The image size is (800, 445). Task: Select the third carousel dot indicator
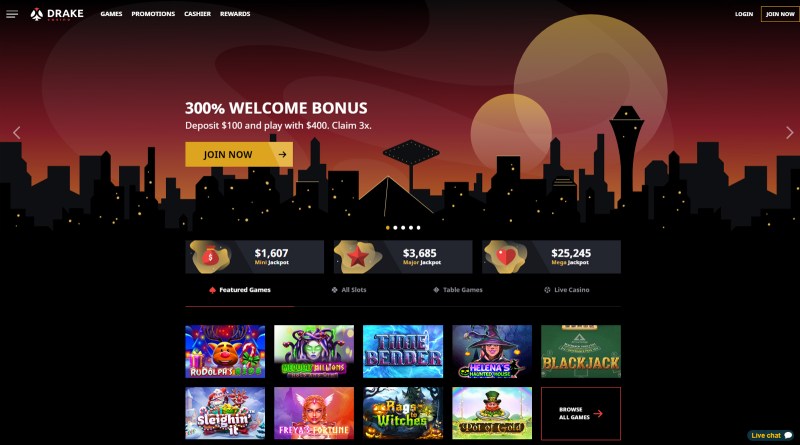pos(403,228)
